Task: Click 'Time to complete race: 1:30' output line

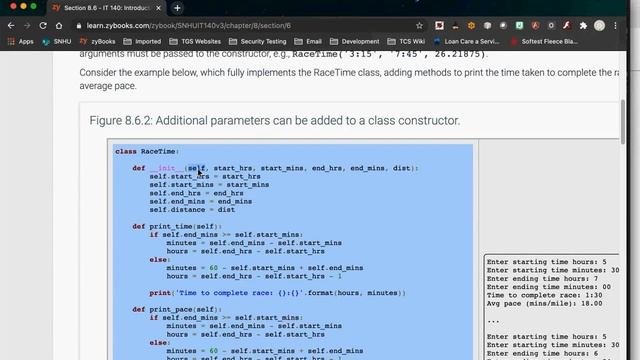Action: point(544,295)
